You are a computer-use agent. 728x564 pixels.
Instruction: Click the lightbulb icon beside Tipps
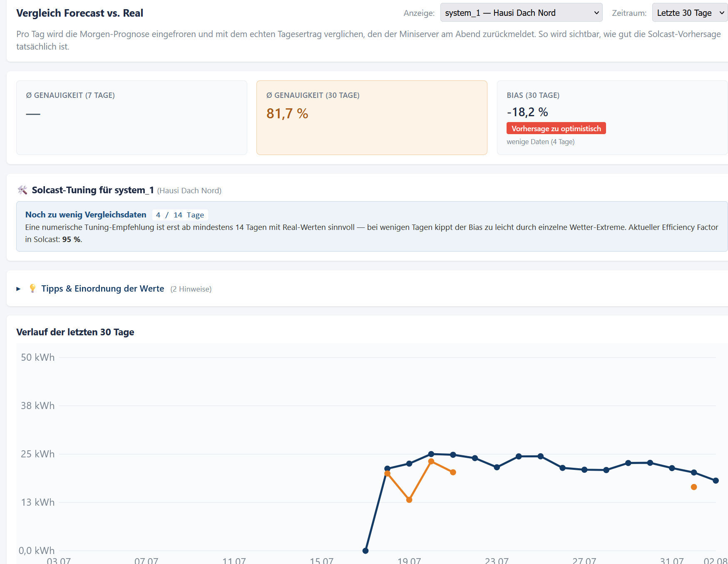pos(32,288)
